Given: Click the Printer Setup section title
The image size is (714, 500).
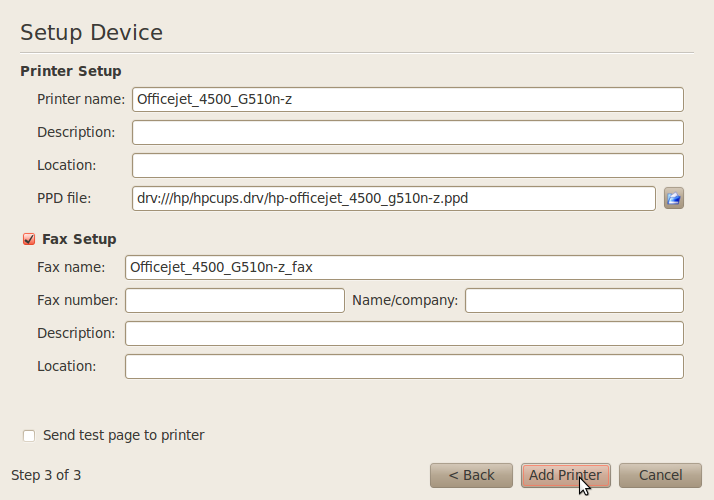Looking at the screenshot, I should coord(71,71).
